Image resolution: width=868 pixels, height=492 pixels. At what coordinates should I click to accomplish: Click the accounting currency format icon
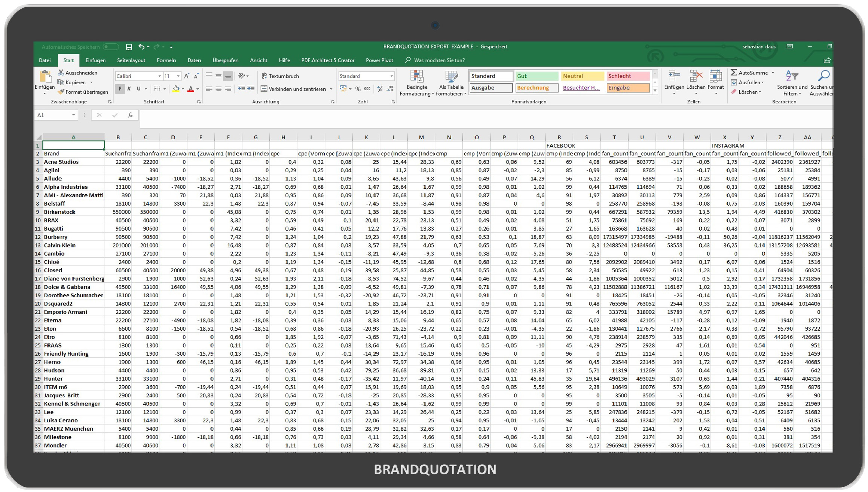click(343, 89)
